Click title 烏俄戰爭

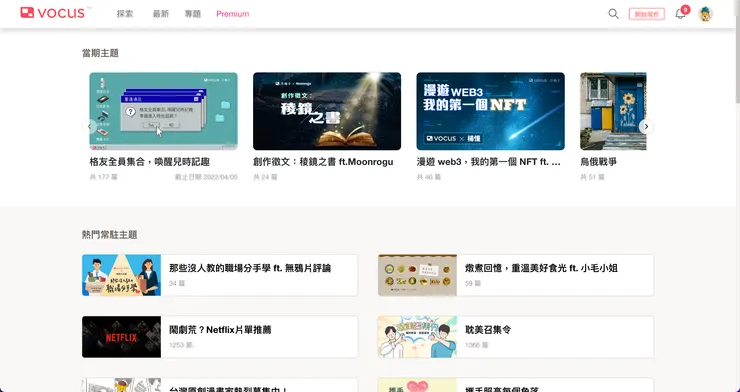[x=598, y=162]
